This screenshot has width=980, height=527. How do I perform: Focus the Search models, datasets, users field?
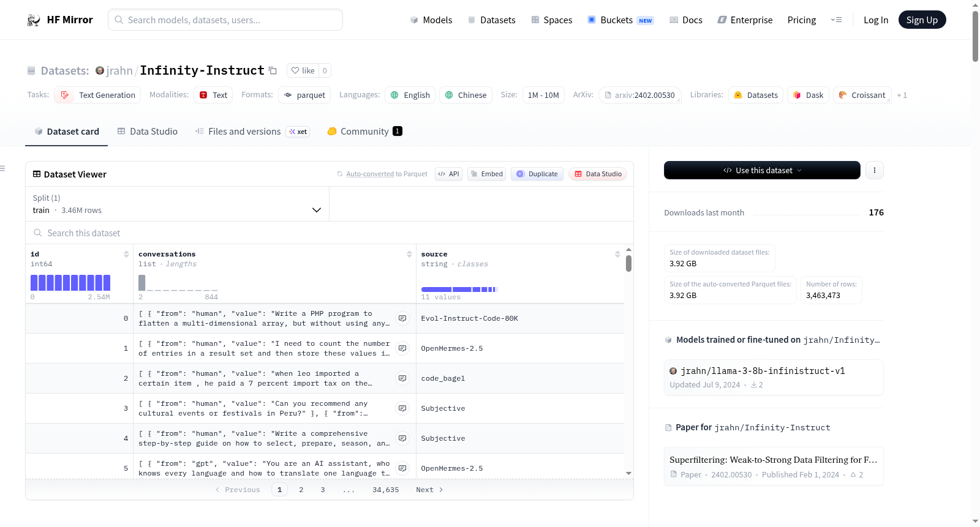(x=225, y=20)
